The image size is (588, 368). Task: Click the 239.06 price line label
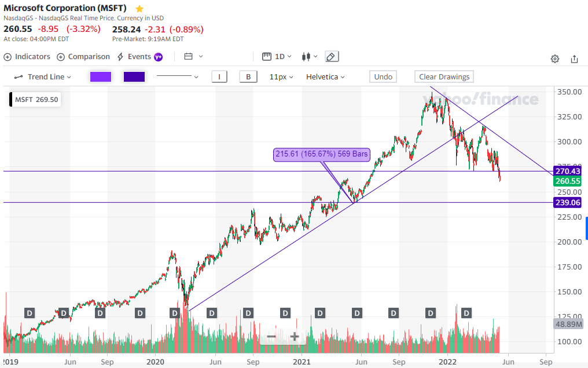pos(568,203)
